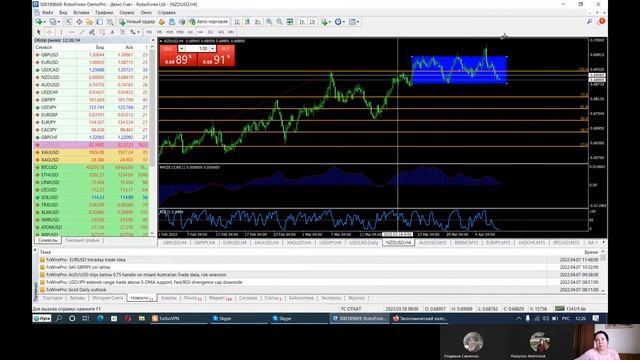Viewport: 640px width, 360px height.
Task: Open the Торговля terminal tab
Action: (x=53, y=298)
